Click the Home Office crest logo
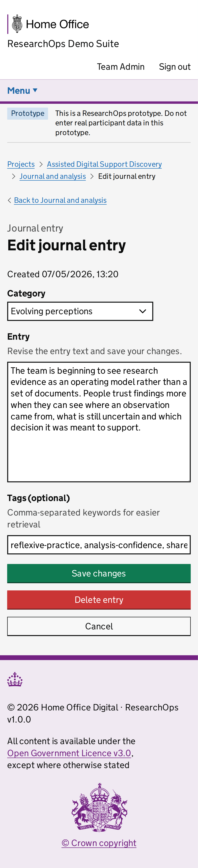This screenshot has height=868, width=198. click(17, 24)
